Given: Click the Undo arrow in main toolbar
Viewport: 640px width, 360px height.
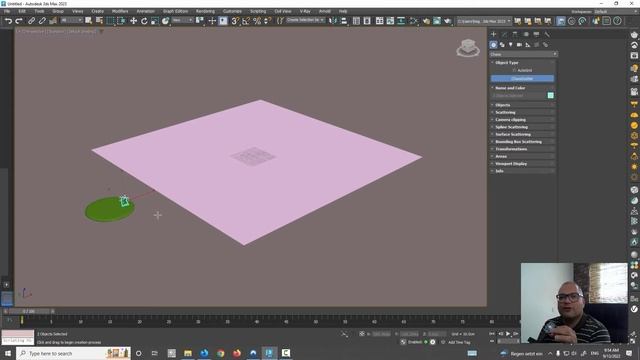Looking at the screenshot, I should click(9, 21).
